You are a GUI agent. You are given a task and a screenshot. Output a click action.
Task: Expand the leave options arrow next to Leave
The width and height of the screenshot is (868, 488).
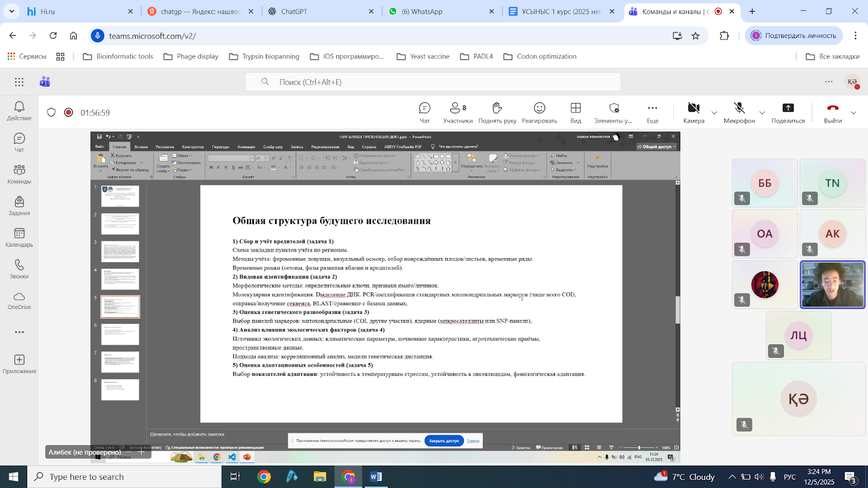(x=853, y=113)
